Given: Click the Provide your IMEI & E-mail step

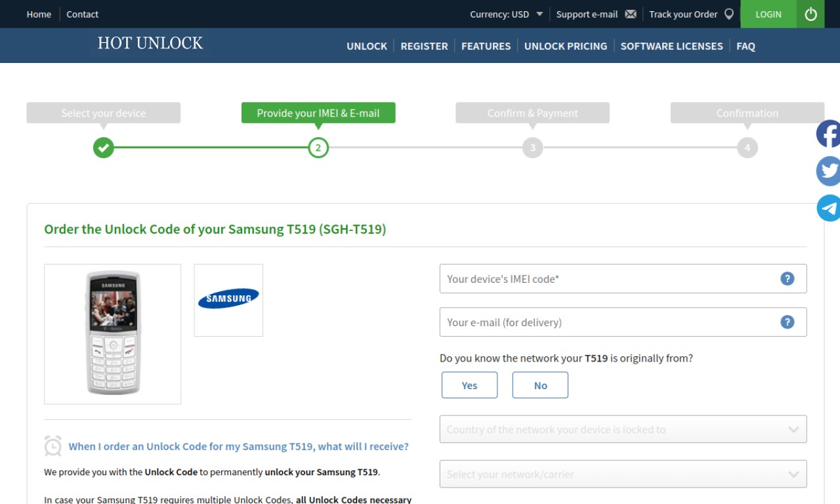Looking at the screenshot, I should pos(318,113).
